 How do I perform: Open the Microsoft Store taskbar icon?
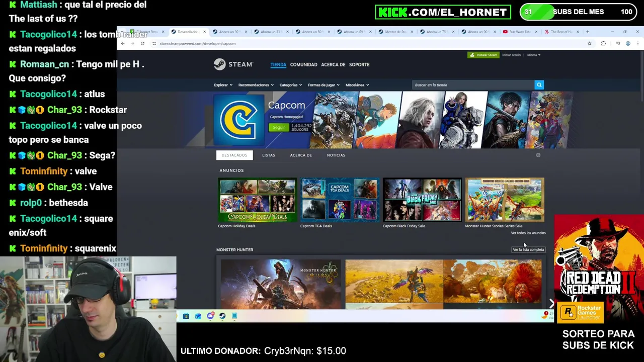186,316
